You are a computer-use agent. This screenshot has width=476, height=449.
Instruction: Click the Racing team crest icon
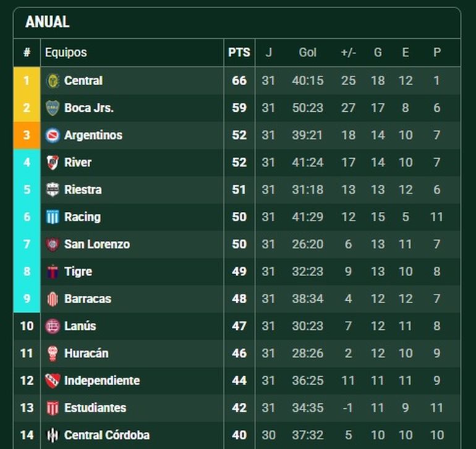coord(53,217)
